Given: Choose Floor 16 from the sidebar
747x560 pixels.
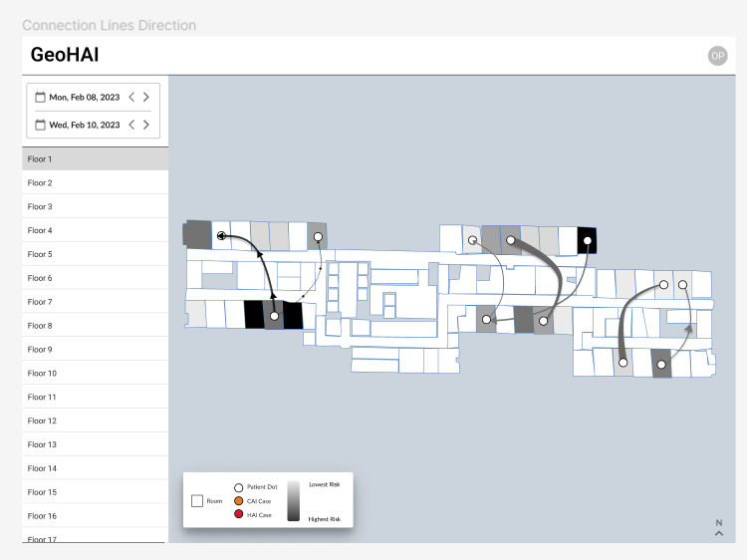Looking at the screenshot, I should [96, 516].
